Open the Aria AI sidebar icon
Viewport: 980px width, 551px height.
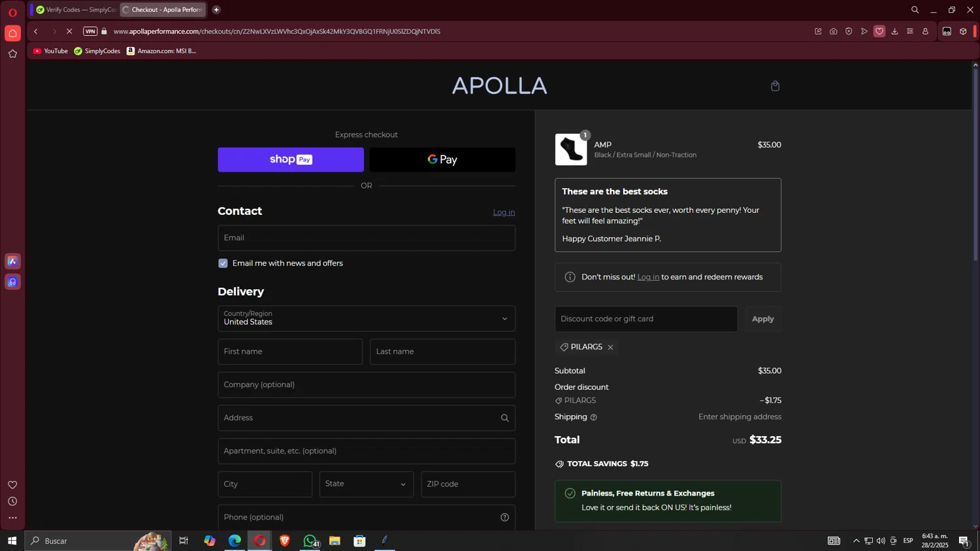[x=12, y=261]
